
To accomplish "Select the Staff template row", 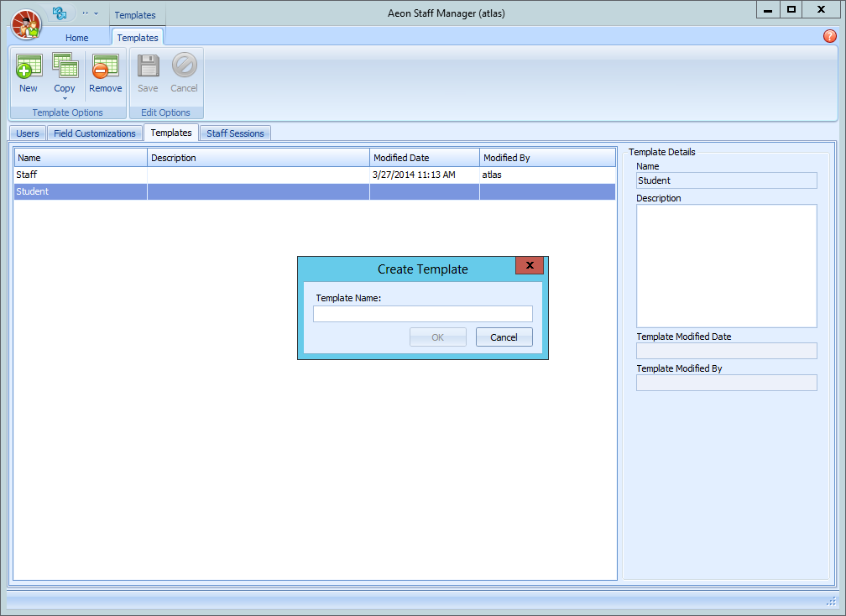I will 80,175.
